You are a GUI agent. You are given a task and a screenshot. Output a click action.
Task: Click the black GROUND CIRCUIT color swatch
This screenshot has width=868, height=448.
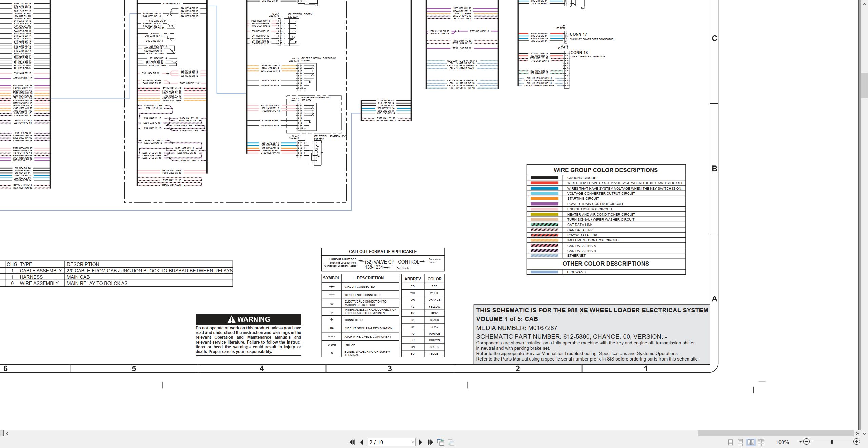pos(544,178)
